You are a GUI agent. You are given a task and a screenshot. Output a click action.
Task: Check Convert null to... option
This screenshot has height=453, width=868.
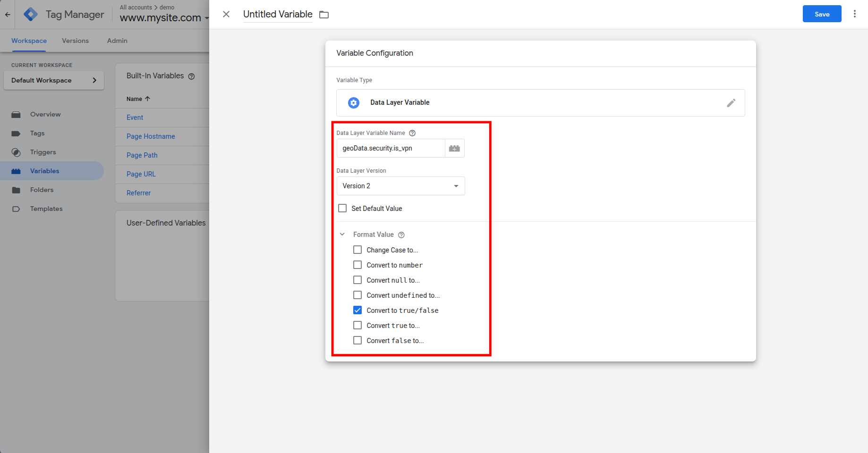[x=357, y=280]
